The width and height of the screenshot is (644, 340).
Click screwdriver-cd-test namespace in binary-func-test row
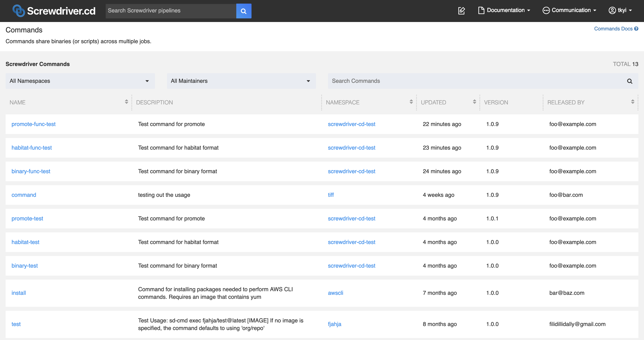tap(351, 171)
